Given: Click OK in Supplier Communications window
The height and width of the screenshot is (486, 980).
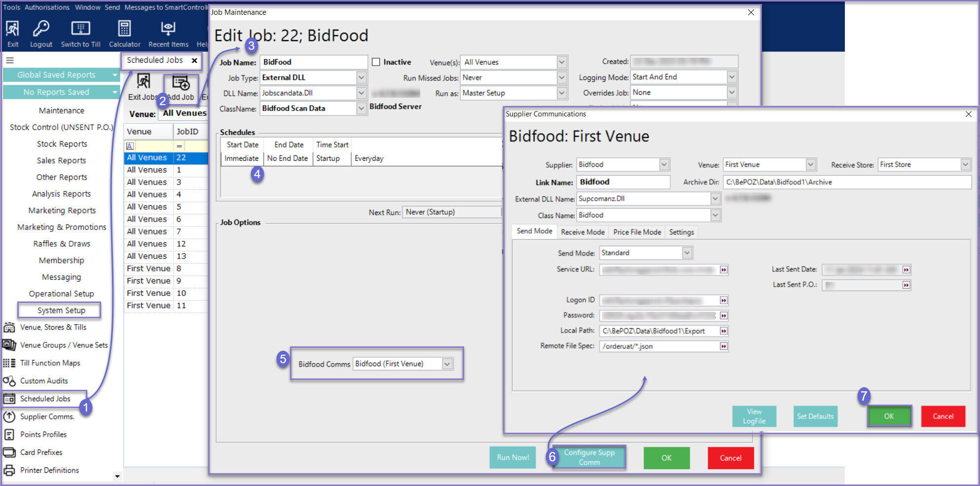Looking at the screenshot, I should (x=889, y=416).
